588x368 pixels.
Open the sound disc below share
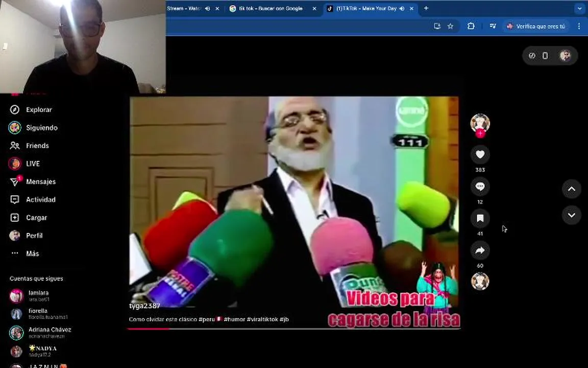480,281
